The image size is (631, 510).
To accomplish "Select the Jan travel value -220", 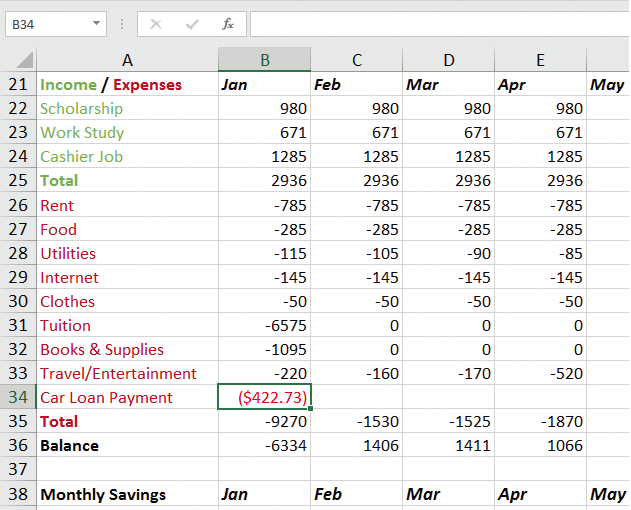I will point(264,373).
